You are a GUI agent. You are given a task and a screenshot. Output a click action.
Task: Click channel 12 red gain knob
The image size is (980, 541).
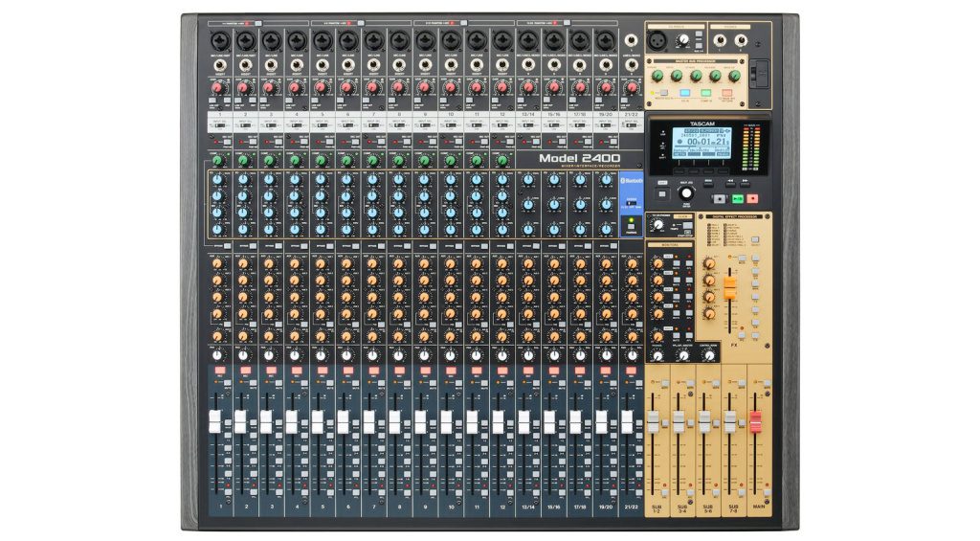tap(501, 87)
